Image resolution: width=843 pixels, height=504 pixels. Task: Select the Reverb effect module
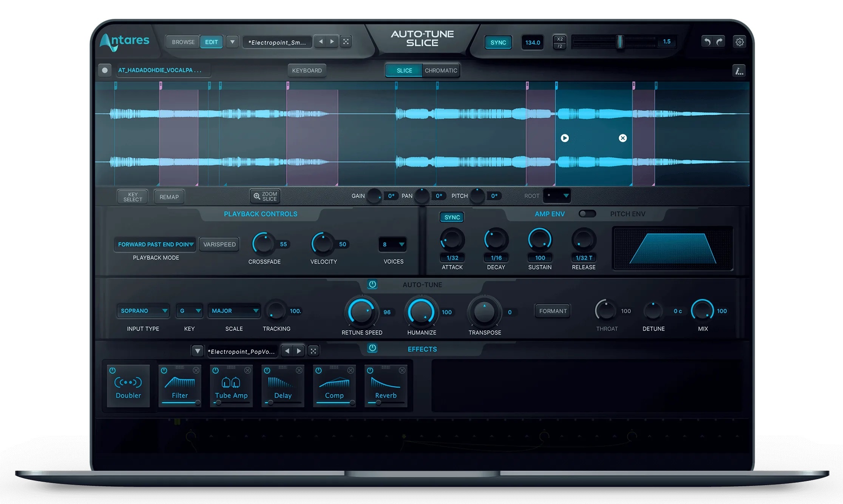point(386,386)
